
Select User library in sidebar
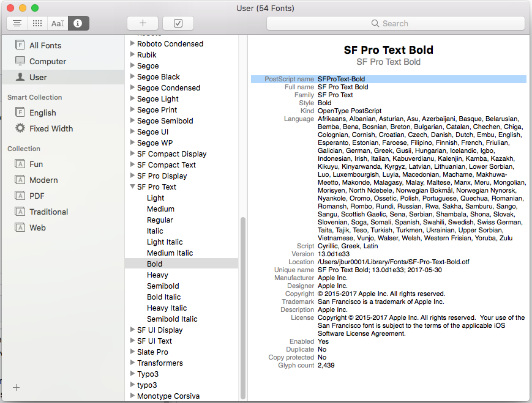[x=63, y=77]
